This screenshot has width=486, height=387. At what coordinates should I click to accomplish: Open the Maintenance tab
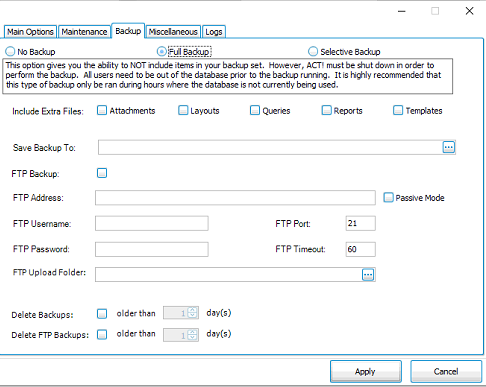(84, 32)
